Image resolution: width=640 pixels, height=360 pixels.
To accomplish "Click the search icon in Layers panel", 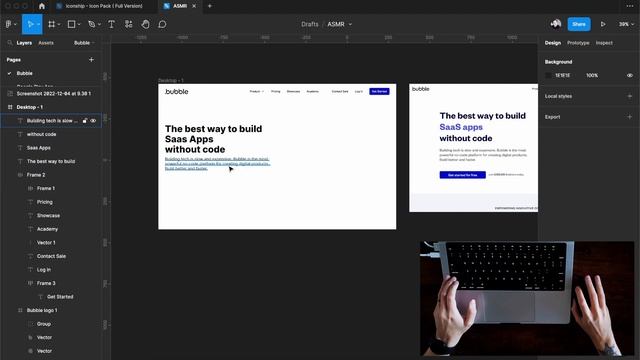I will click(9, 42).
